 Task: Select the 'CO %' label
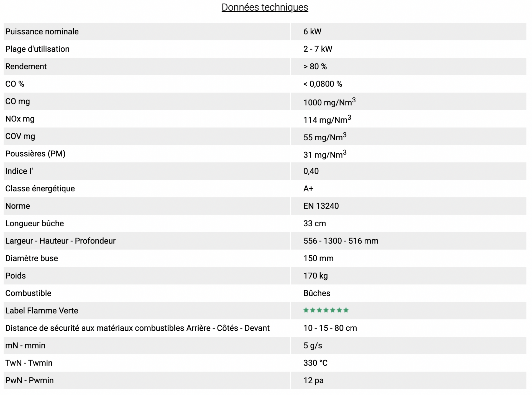click(15, 84)
